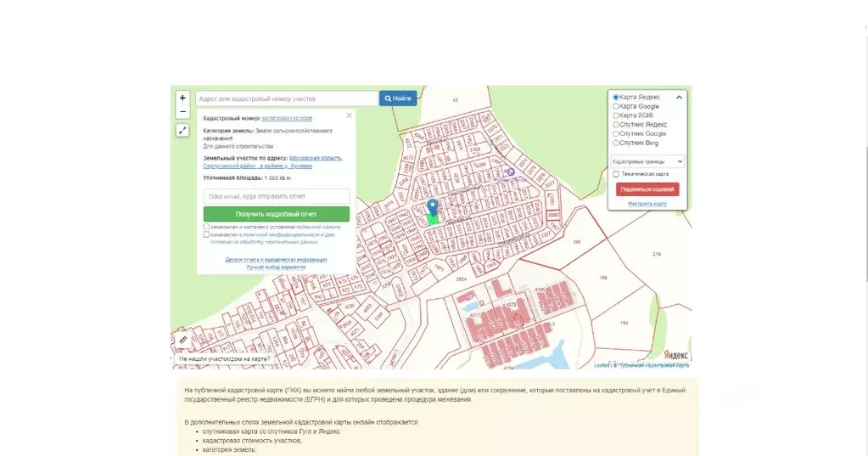Viewport: 868px width, 456px height.
Task: Open the Кадастровые границы dropdown
Action: click(647, 161)
